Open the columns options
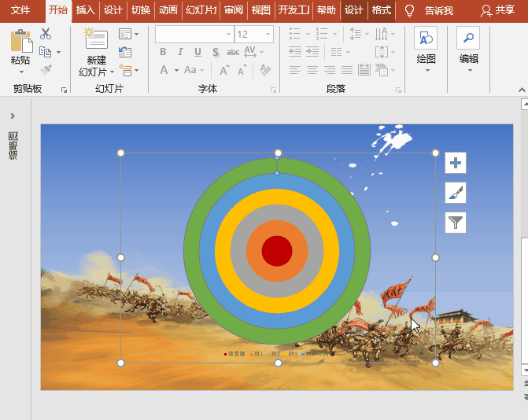The image size is (528, 420). [x=340, y=52]
